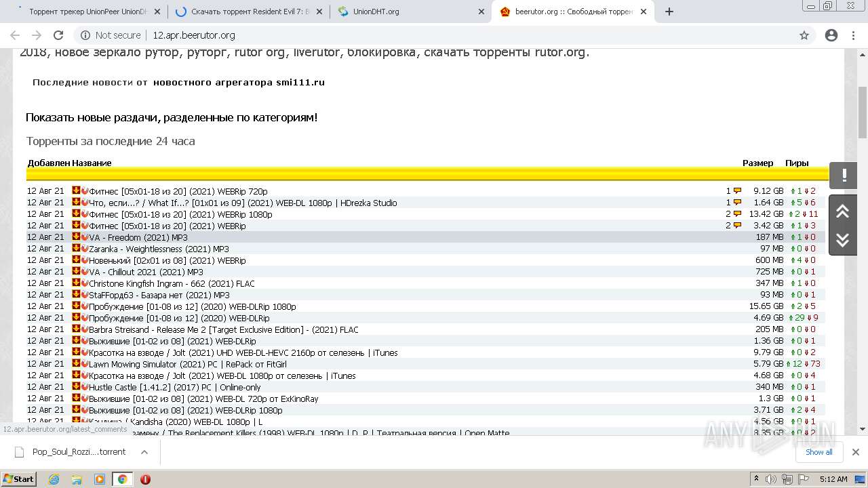Open Hustle Castle [1.41.2] Online-only link

point(175,388)
